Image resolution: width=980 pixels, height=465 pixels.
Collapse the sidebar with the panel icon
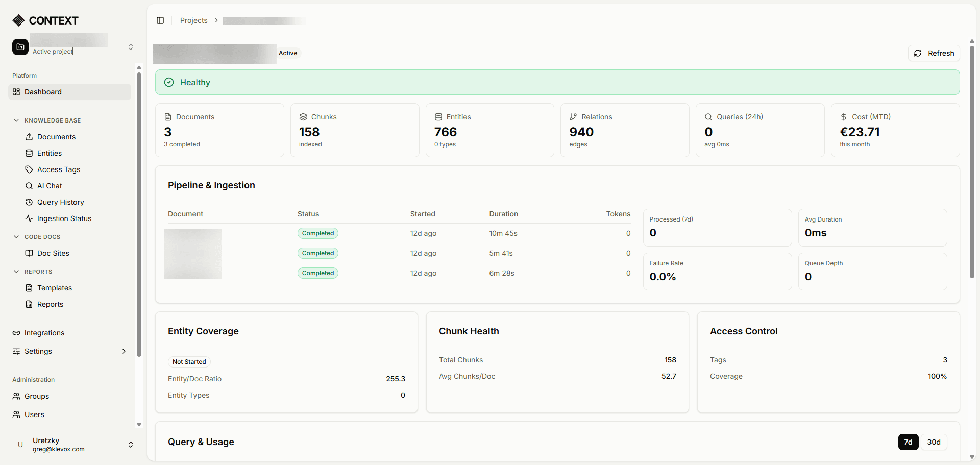click(160, 20)
